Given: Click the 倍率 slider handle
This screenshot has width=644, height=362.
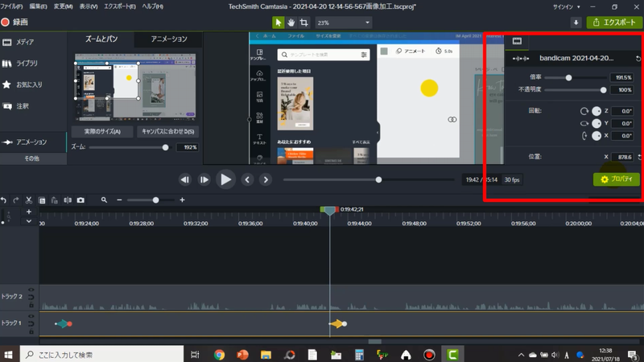Looking at the screenshot, I should (568, 77).
